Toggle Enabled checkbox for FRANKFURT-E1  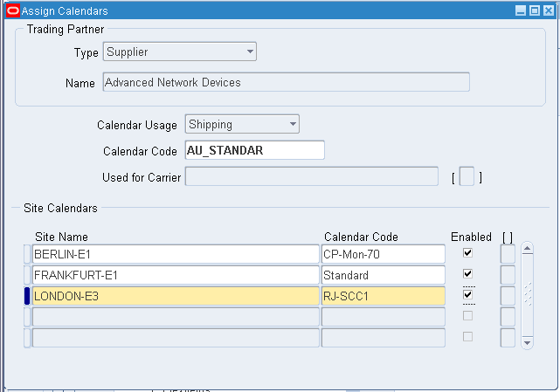point(468,274)
